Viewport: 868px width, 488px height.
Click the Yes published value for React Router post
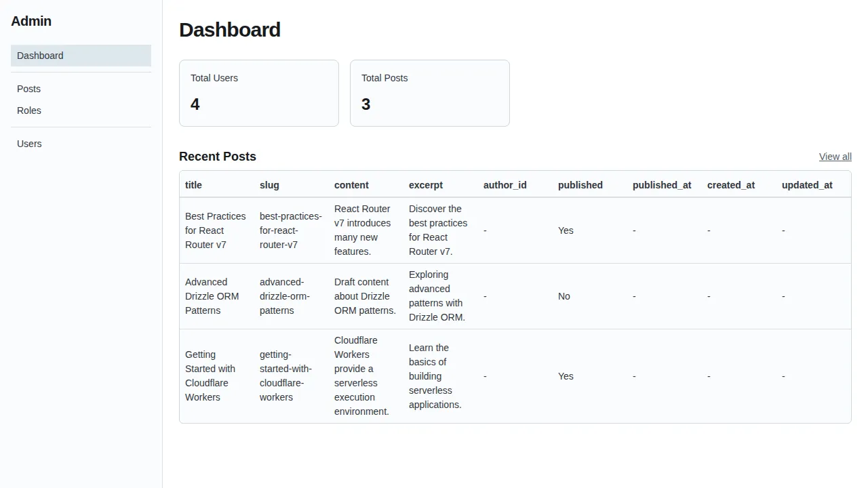click(566, 230)
